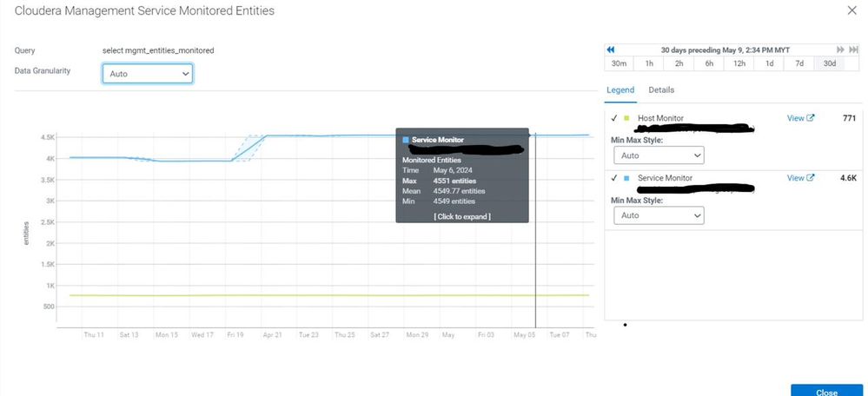Click the blue Close button
The height and width of the screenshot is (396, 868).
(x=826, y=391)
